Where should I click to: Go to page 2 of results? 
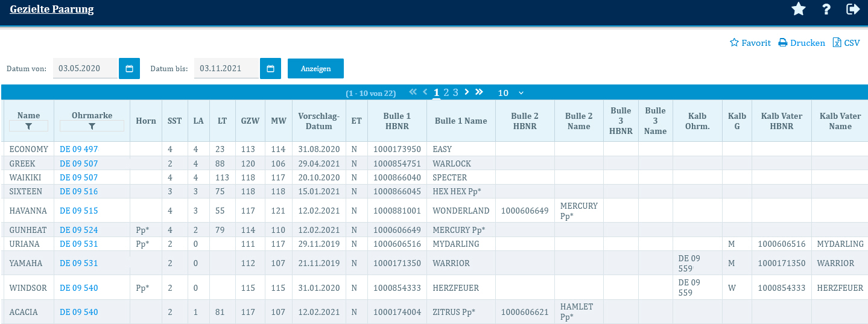(x=446, y=92)
